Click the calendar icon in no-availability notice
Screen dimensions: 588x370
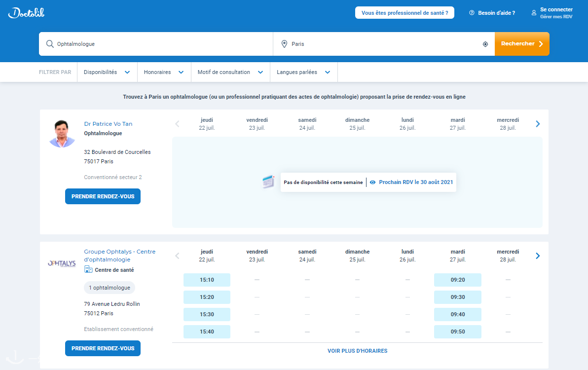(x=268, y=182)
